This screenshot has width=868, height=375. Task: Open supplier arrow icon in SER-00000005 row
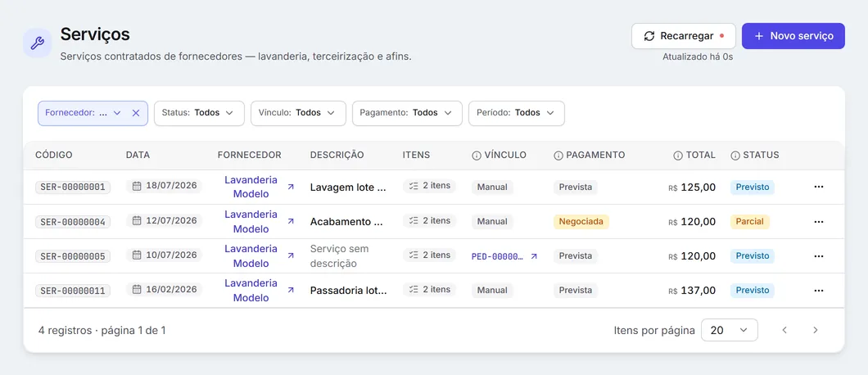pyautogui.click(x=291, y=256)
